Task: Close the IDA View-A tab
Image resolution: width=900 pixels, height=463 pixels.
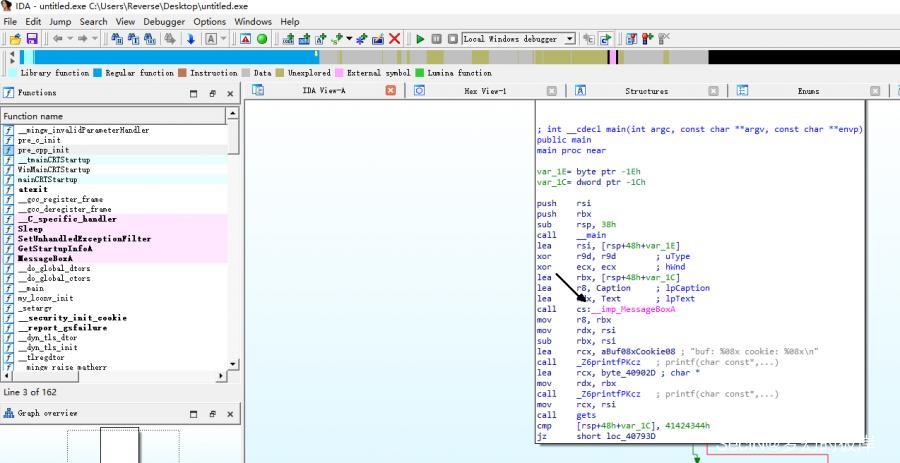Action: 391,91
